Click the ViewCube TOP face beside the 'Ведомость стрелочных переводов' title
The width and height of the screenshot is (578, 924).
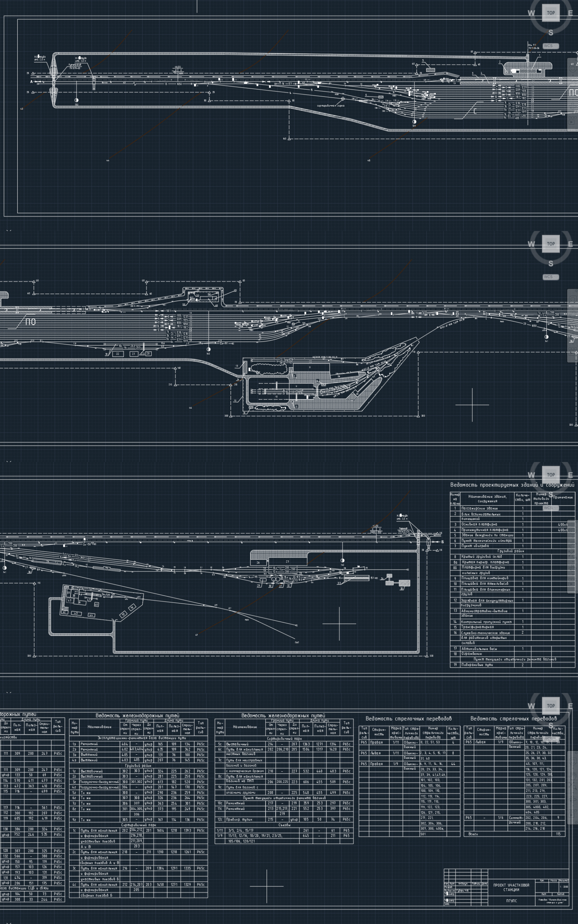551,706
